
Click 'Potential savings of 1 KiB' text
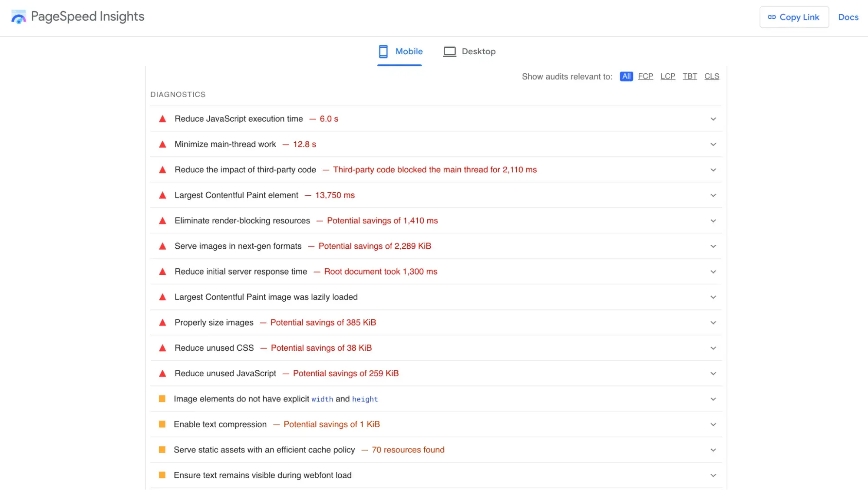(x=332, y=424)
